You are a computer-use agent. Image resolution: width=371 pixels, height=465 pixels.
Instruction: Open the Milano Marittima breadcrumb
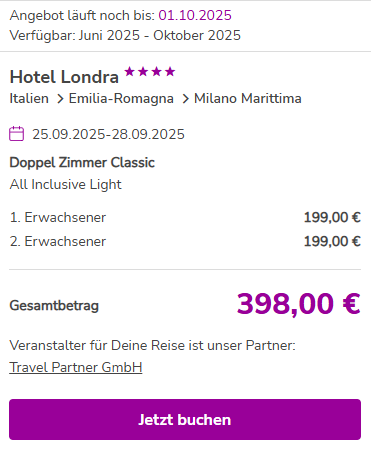coord(248,99)
